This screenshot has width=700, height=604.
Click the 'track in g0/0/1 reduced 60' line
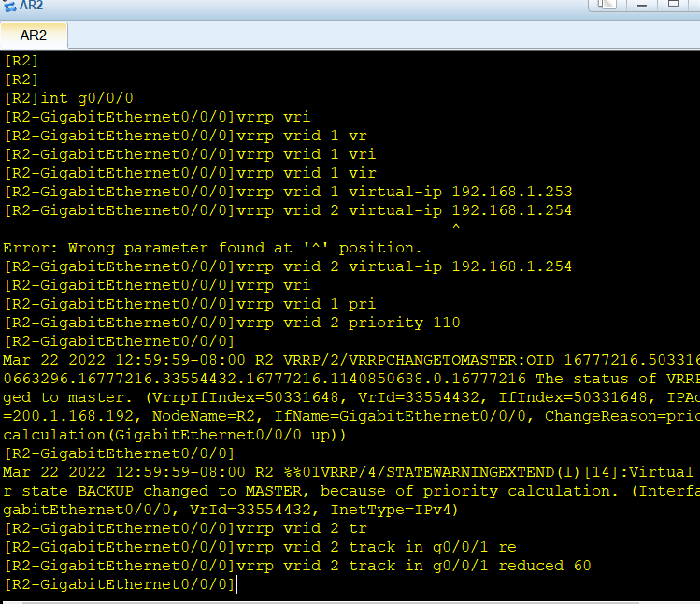click(297, 566)
